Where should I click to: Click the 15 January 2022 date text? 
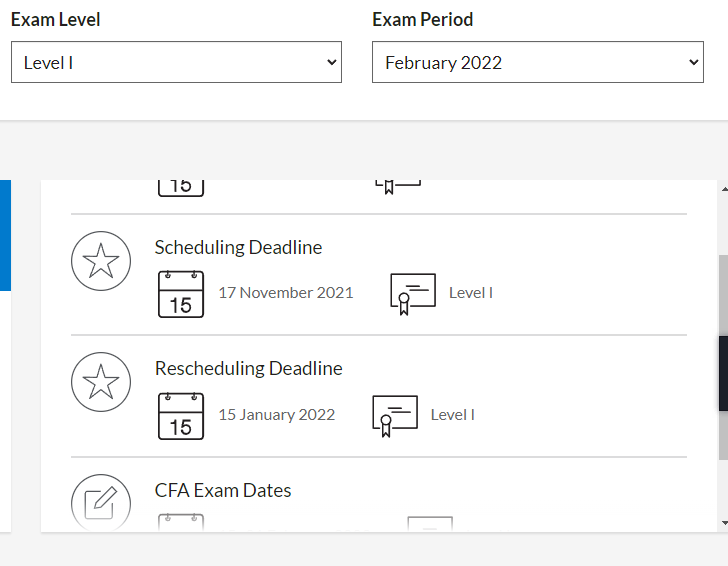coord(277,414)
